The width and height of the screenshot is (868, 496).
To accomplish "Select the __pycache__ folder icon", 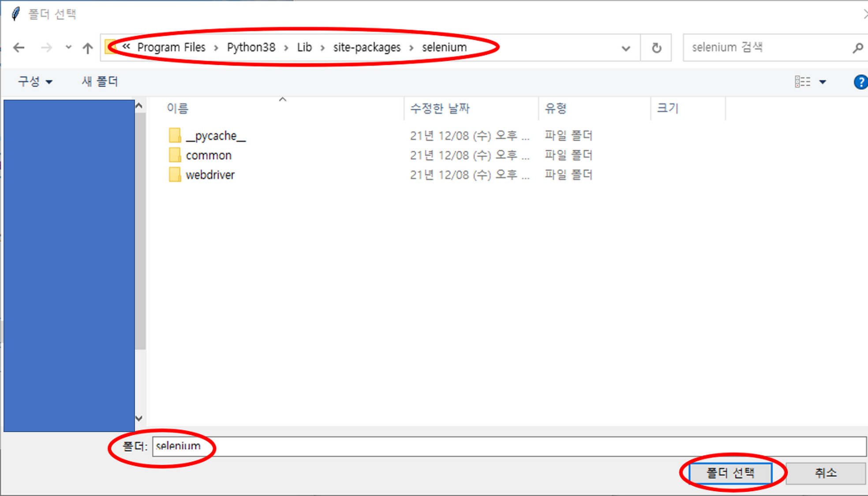I will point(175,136).
